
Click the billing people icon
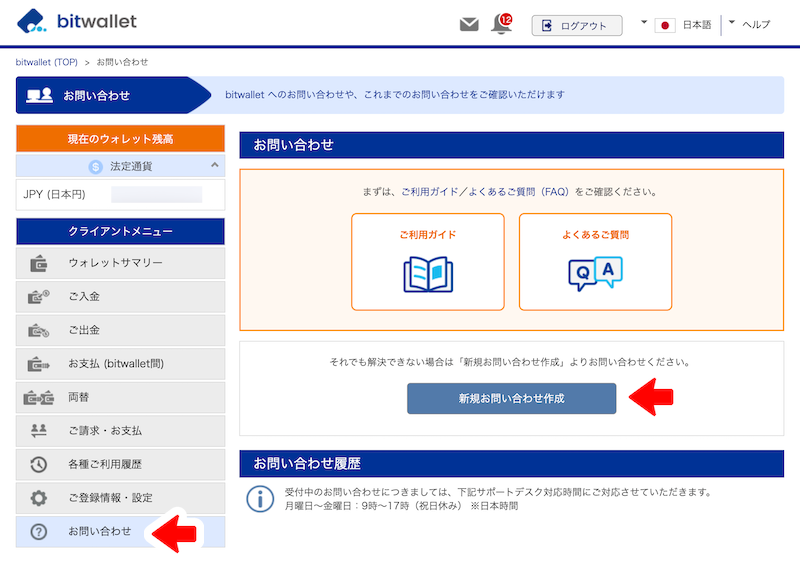(39, 431)
